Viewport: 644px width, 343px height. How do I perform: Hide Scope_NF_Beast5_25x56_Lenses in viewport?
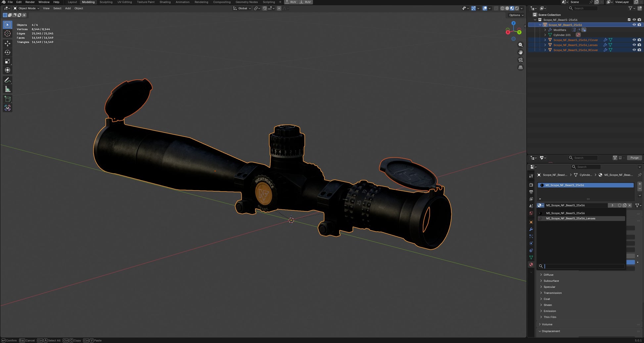[x=634, y=45]
